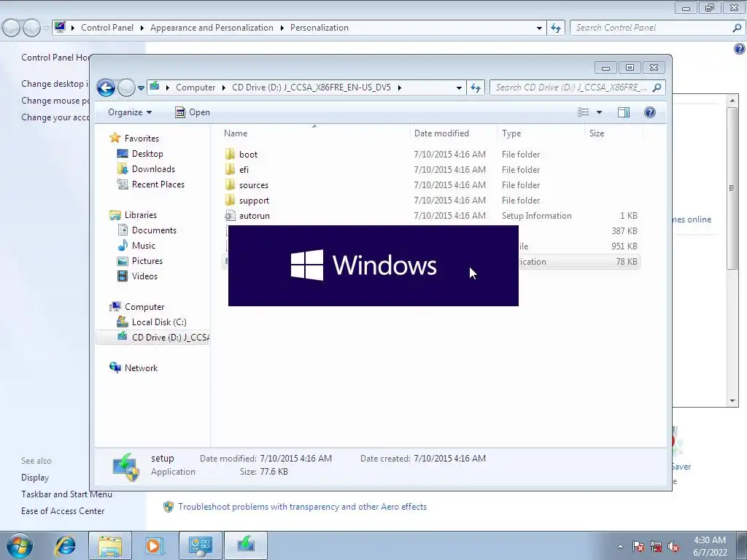Toggle the preview pane
The image size is (747, 560).
pyautogui.click(x=624, y=112)
